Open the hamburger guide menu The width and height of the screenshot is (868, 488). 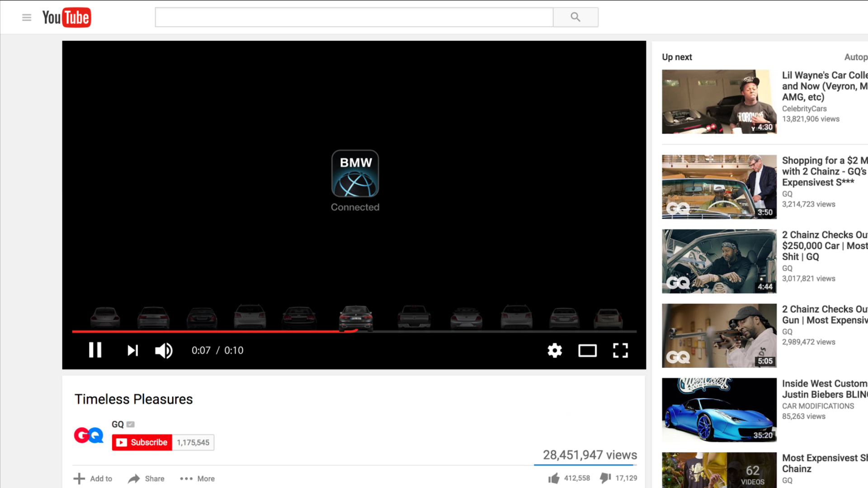(27, 18)
